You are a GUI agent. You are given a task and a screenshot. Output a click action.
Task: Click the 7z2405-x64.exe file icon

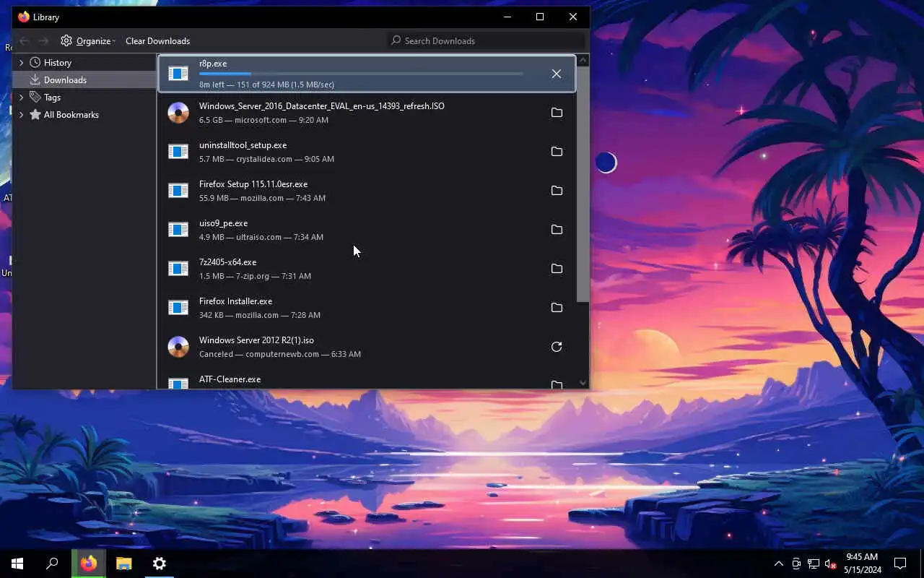[178, 269]
